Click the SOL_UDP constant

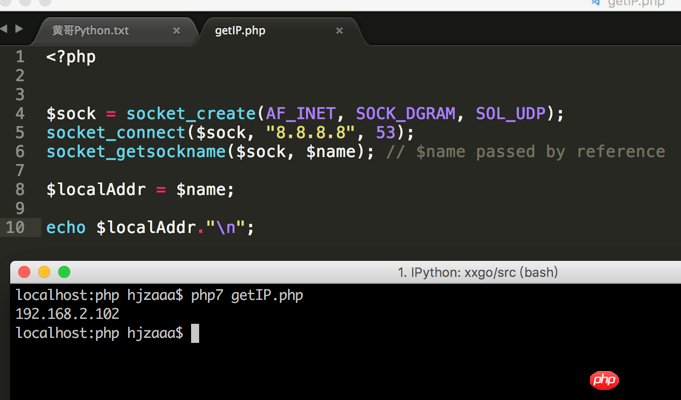510,114
